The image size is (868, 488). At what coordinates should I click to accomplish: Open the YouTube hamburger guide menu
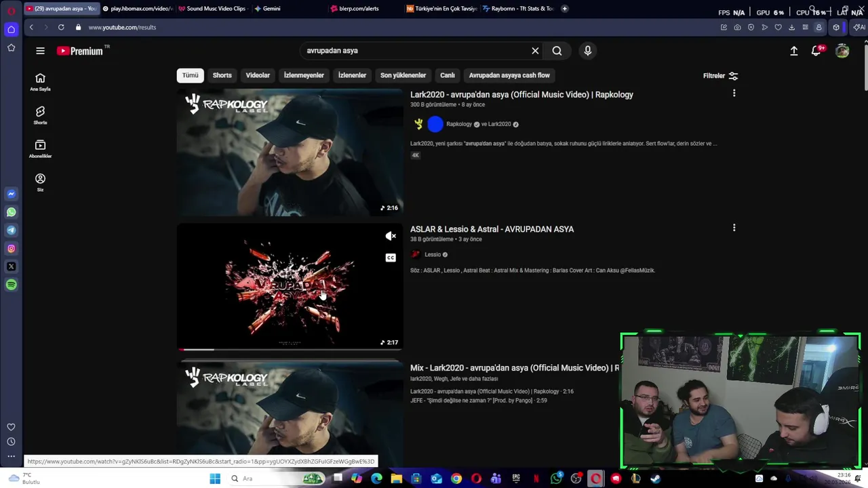click(40, 51)
